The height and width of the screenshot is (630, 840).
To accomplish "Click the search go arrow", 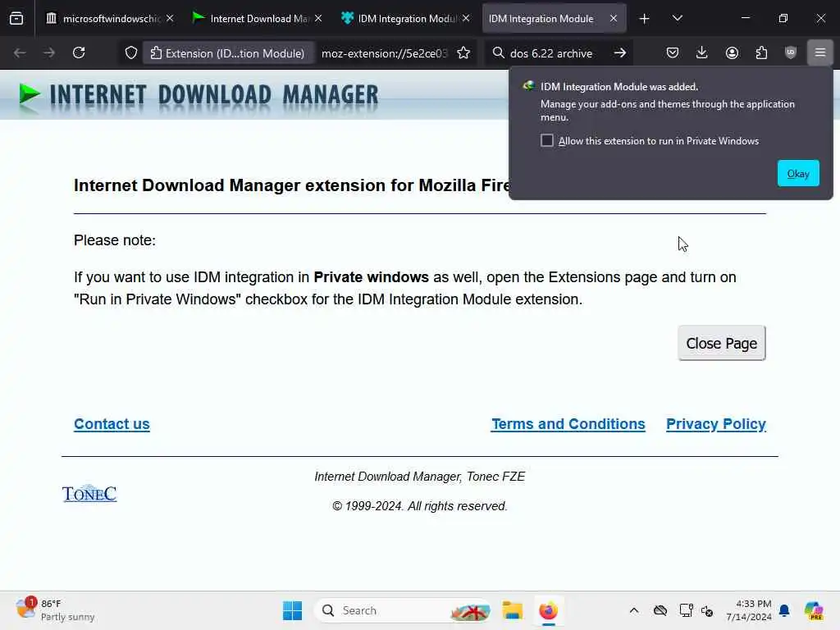I will point(620,53).
